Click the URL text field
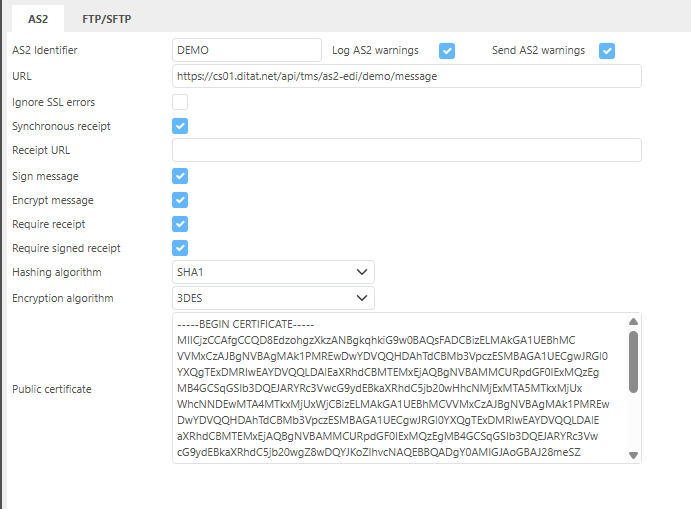The height and width of the screenshot is (509, 691). [406, 76]
